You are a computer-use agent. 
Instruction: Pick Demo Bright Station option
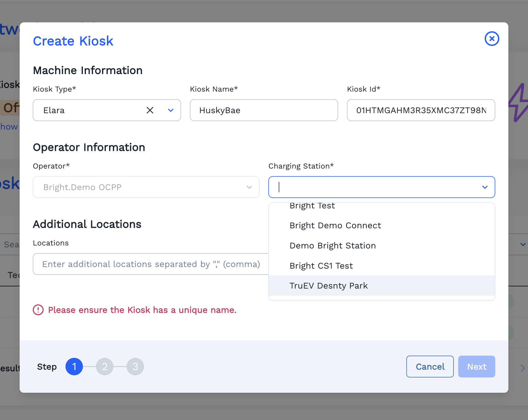(332, 246)
